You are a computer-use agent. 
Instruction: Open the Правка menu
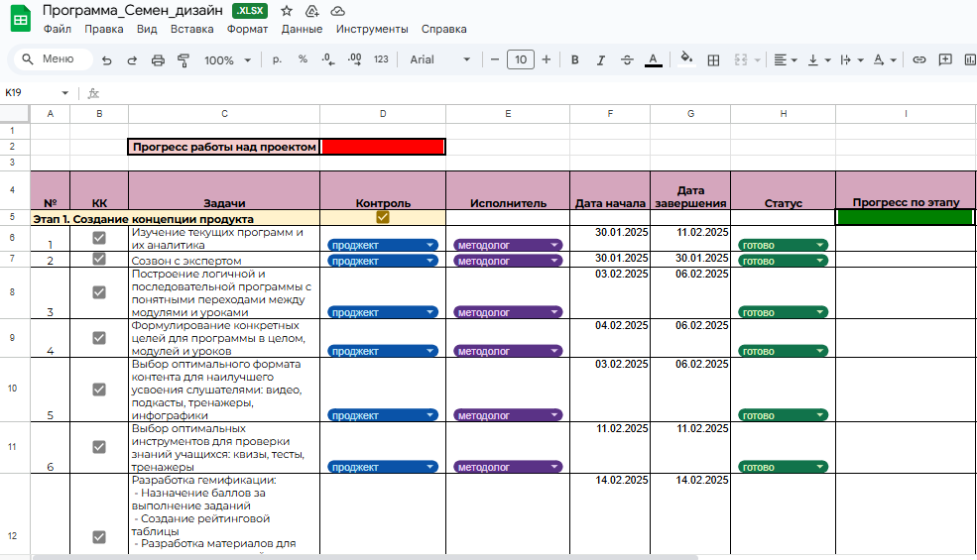click(104, 30)
